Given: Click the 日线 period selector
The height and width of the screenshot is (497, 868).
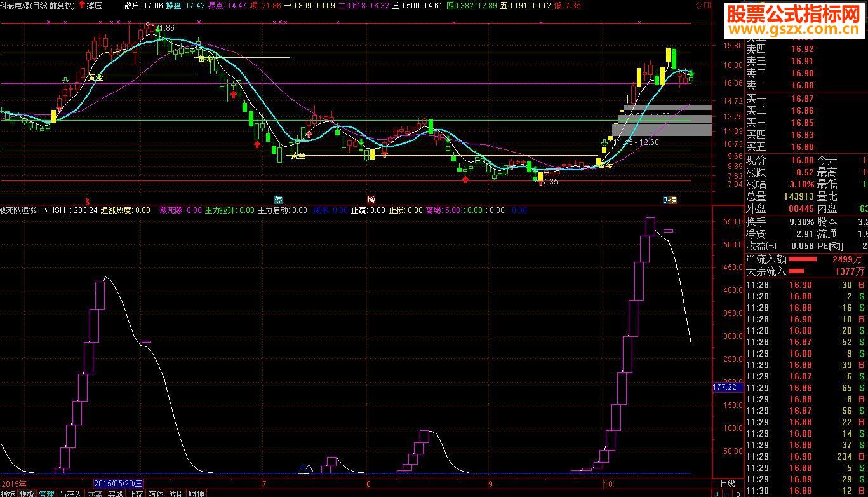Looking at the screenshot, I should (x=728, y=484).
